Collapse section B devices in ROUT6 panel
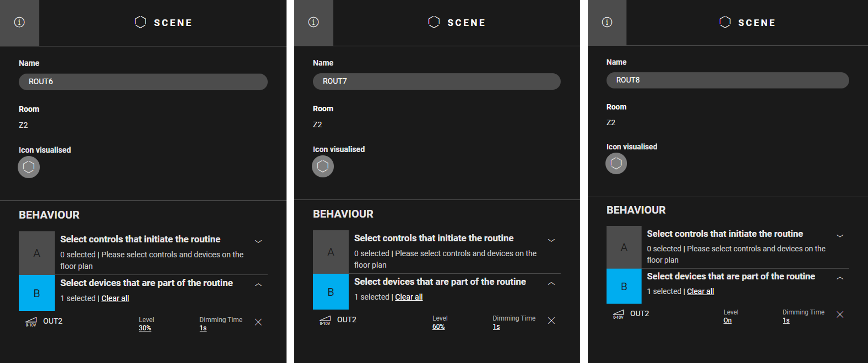 (x=258, y=285)
